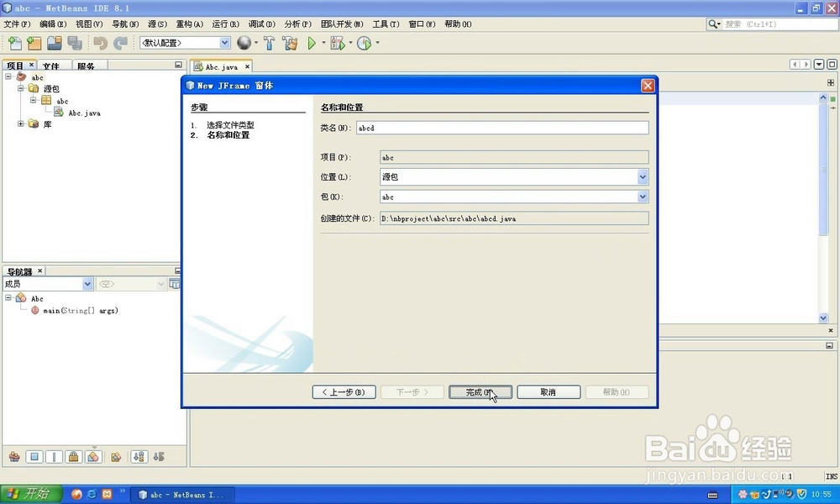Click the globe browser icon in toolbar
Image resolution: width=840 pixels, height=504 pixels.
coord(244,43)
